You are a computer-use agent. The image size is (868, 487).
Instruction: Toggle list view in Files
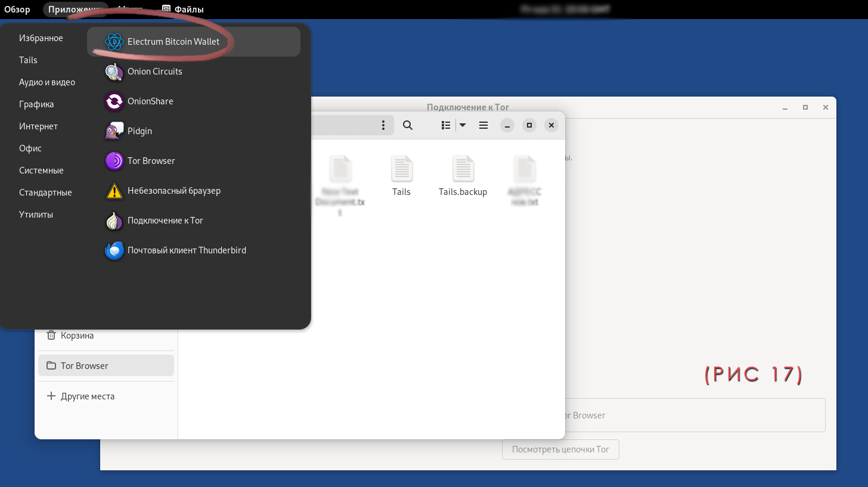pos(445,125)
